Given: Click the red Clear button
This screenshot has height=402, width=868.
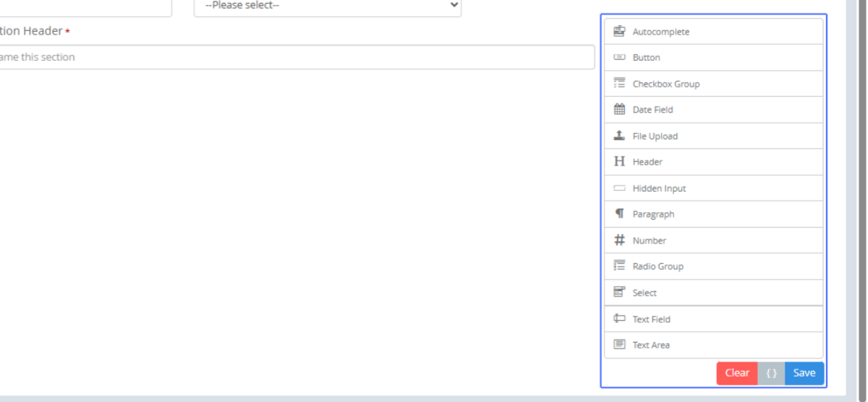Looking at the screenshot, I should (736, 373).
